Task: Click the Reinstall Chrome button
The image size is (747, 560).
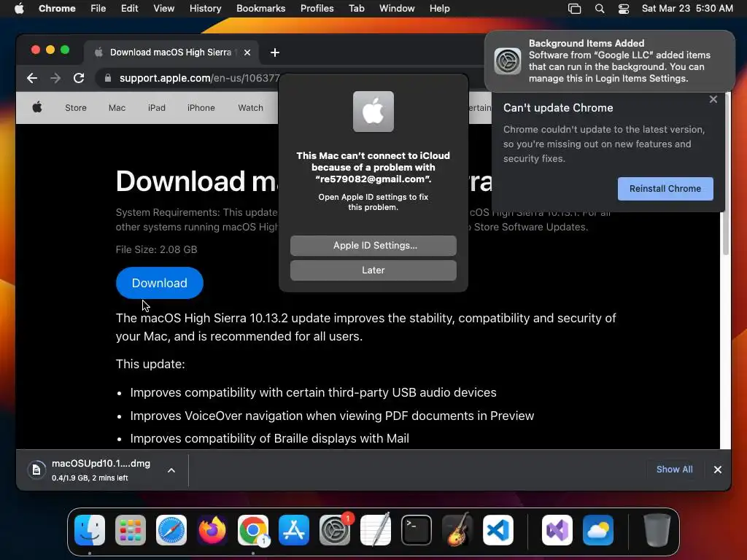Action: (665, 189)
